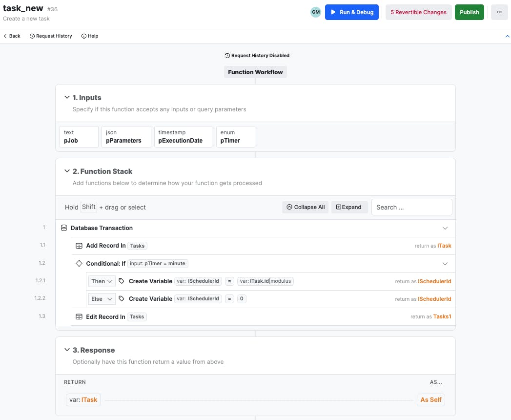
Task: Collapse the top panel with the chevron
Action: pos(507,36)
